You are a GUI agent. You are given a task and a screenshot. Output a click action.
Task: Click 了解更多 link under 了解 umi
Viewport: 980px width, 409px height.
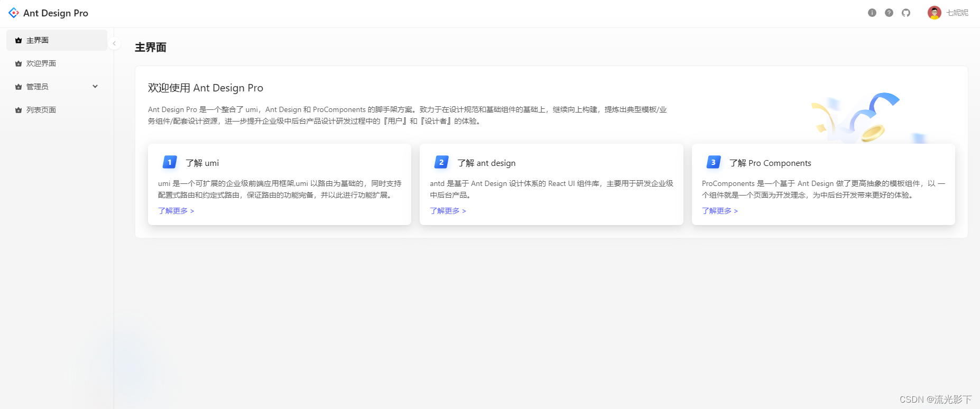176,211
